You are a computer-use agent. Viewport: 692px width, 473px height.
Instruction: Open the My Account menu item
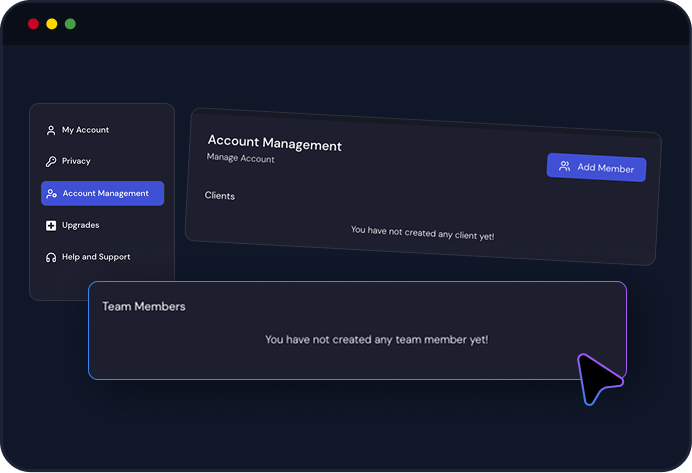click(x=78, y=130)
